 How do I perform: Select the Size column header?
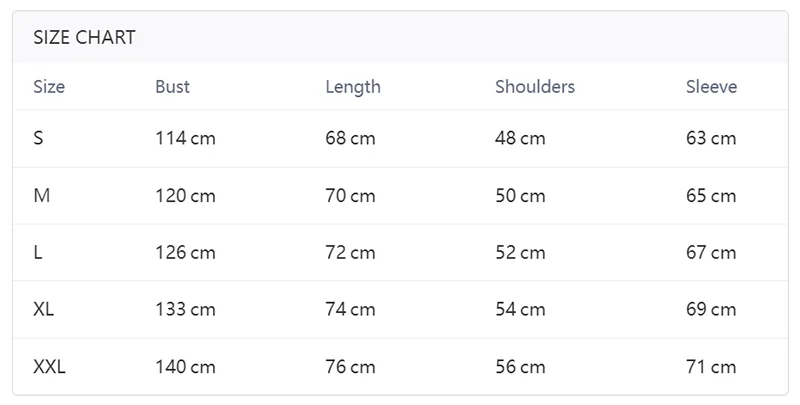[49, 87]
